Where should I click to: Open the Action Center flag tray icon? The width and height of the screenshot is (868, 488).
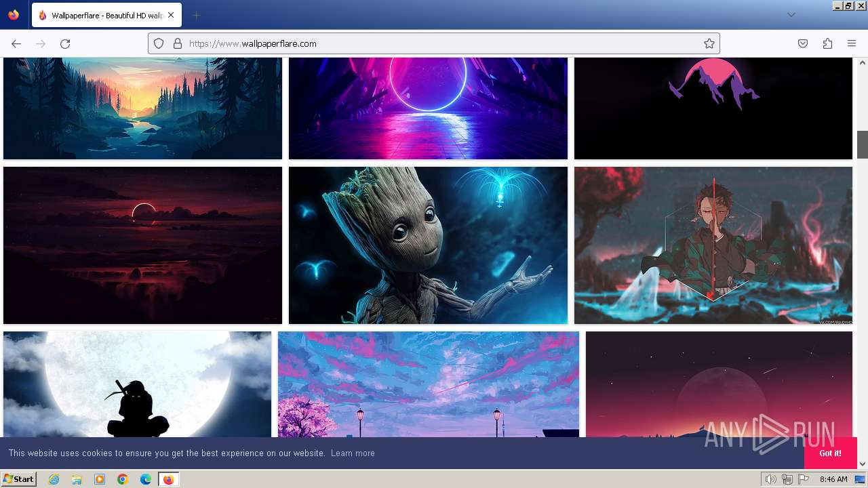[804, 479]
